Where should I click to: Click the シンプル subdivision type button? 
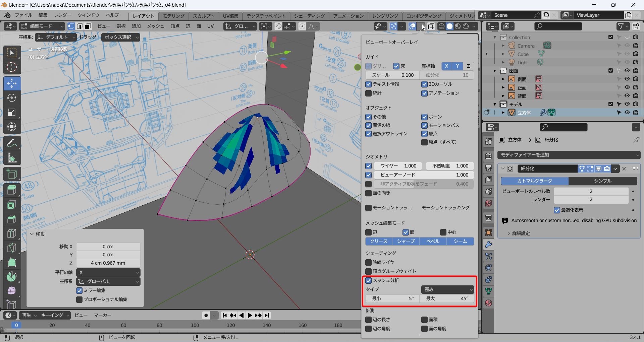(602, 181)
